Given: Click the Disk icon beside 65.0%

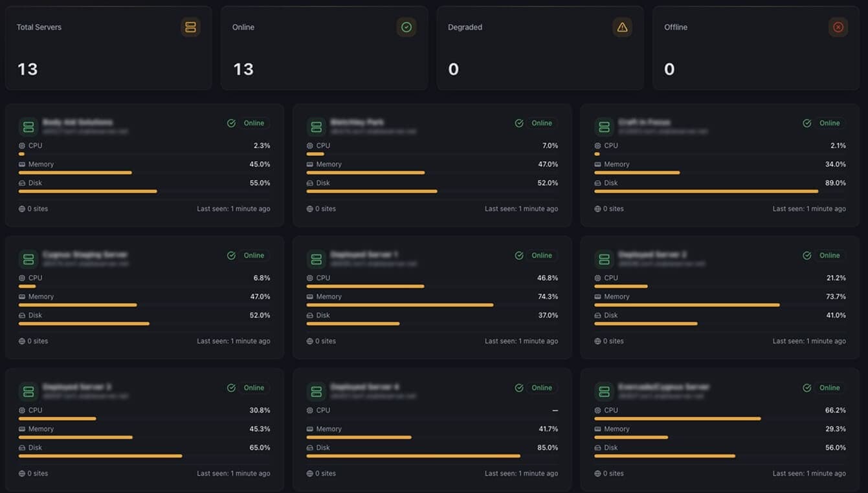Looking at the screenshot, I should pos(22,448).
